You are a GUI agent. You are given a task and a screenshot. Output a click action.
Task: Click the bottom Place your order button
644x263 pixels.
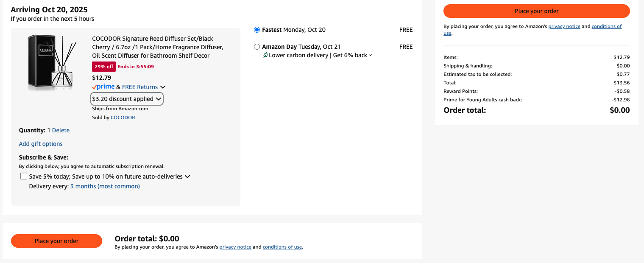click(56, 241)
